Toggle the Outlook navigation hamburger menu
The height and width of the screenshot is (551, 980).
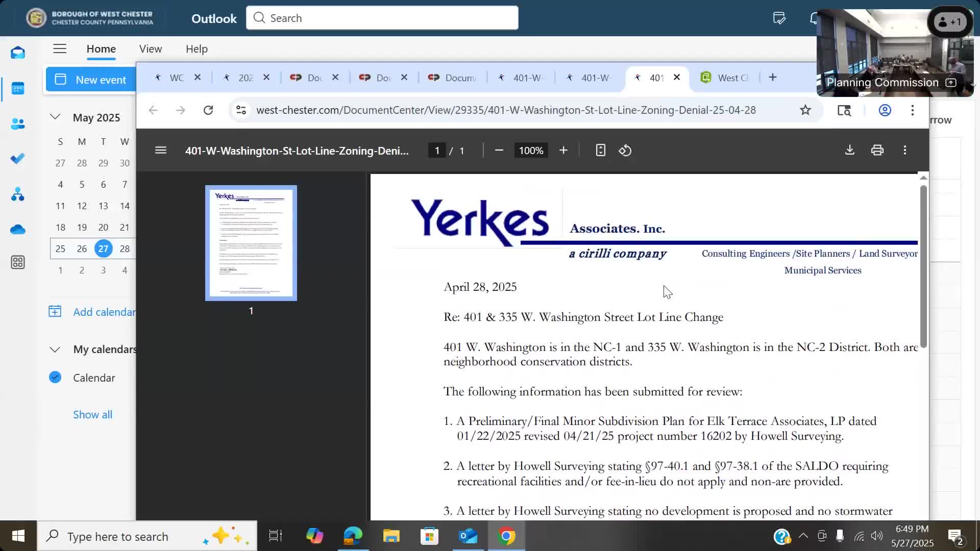click(x=60, y=49)
